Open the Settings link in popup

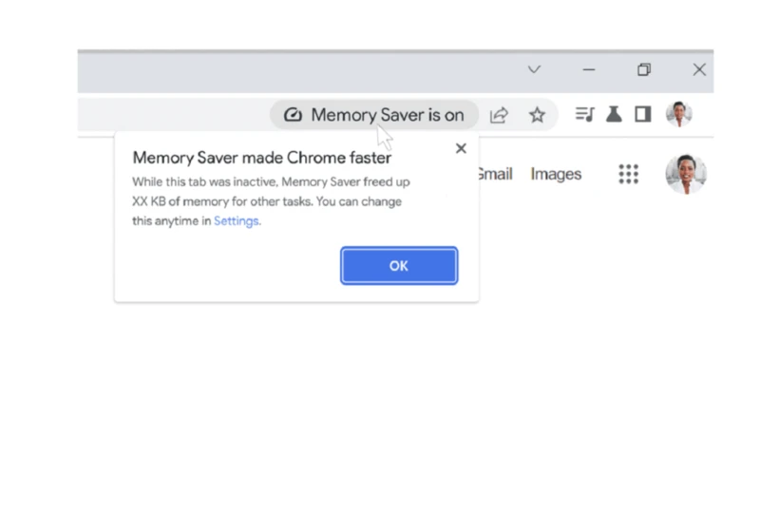[x=236, y=221]
